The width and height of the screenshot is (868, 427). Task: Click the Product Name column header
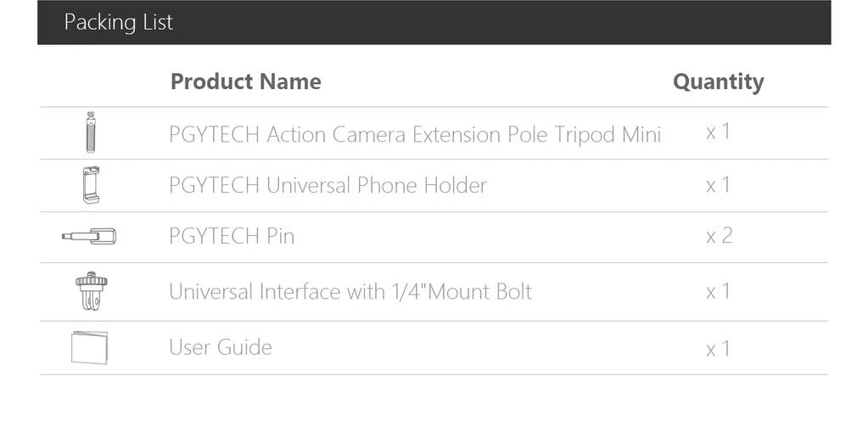[x=246, y=81]
